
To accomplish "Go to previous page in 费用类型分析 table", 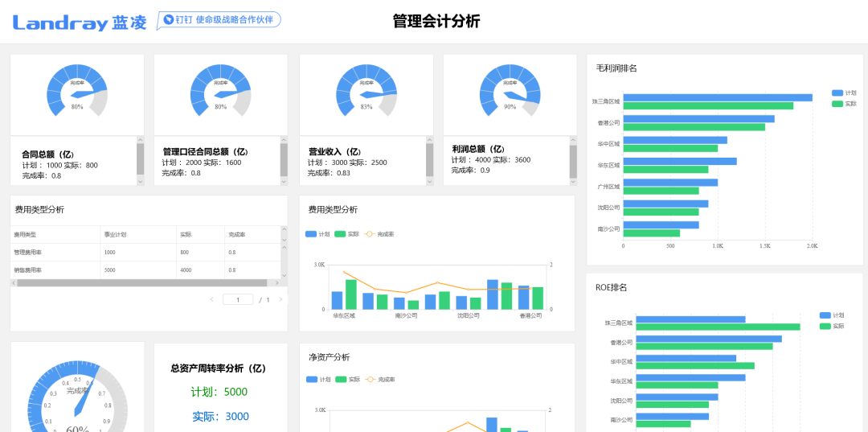I will click(x=211, y=299).
